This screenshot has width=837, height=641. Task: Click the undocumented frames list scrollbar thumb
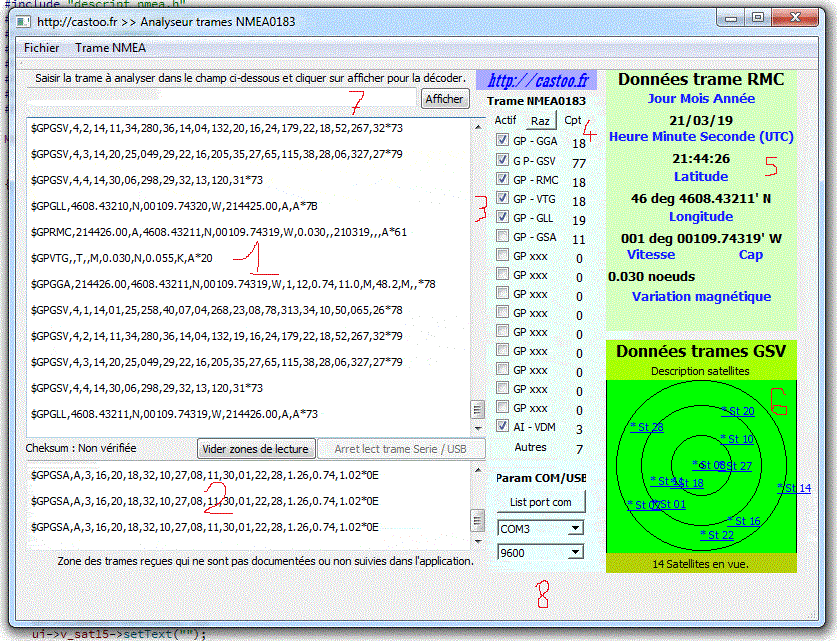tap(478, 520)
